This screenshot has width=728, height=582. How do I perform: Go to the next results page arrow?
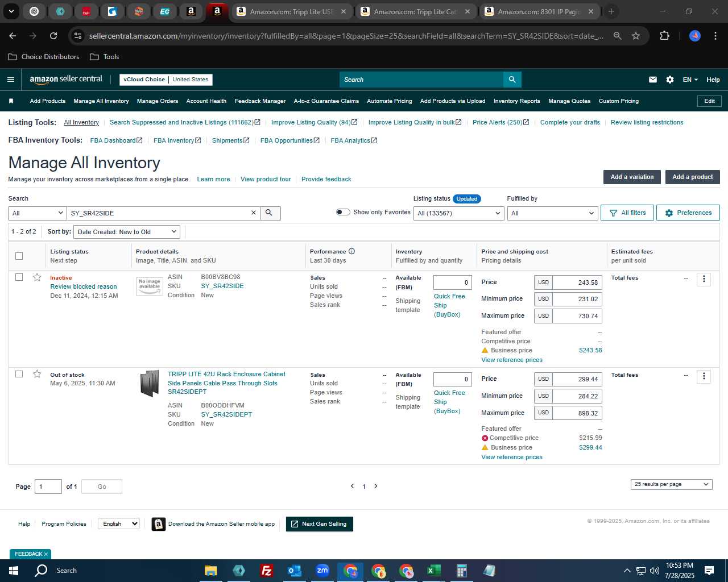pos(376,486)
